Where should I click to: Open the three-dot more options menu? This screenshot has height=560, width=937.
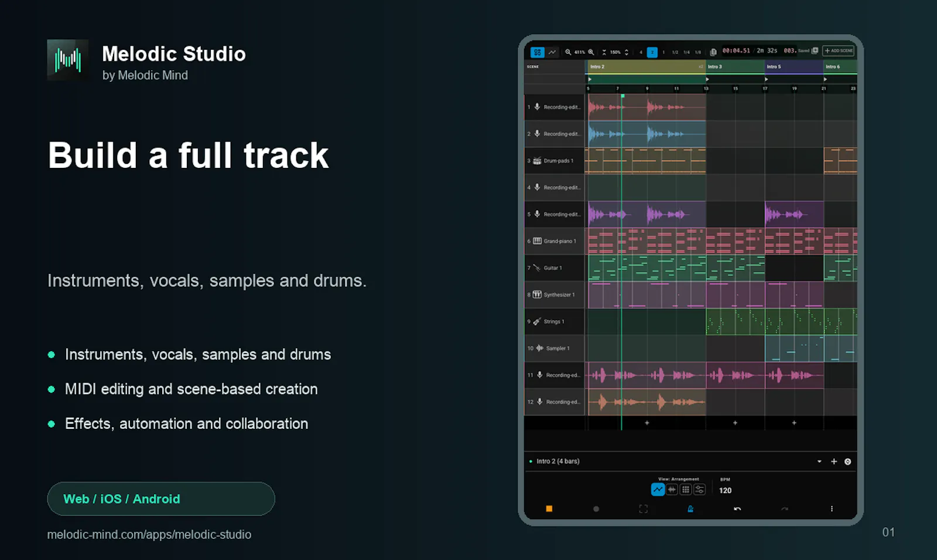(x=832, y=509)
